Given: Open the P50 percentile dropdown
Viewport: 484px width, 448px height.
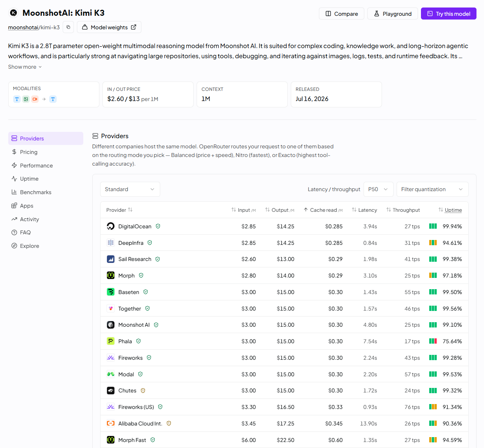Looking at the screenshot, I should coord(378,189).
